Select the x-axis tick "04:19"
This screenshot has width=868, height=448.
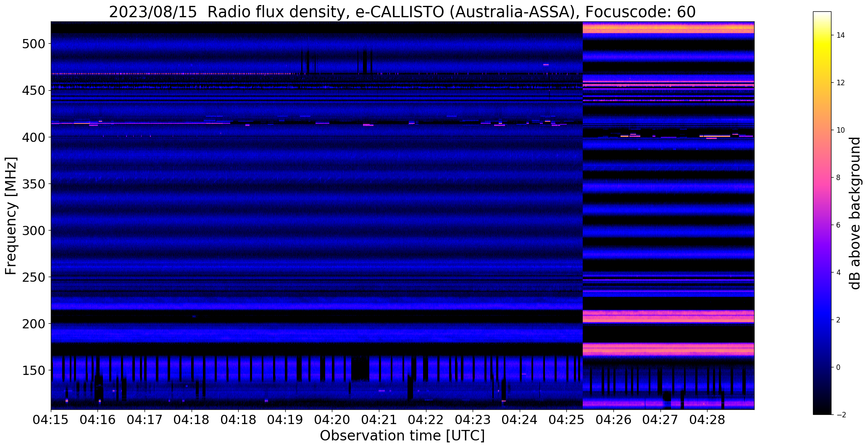pyautogui.click(x=286, y=420)
